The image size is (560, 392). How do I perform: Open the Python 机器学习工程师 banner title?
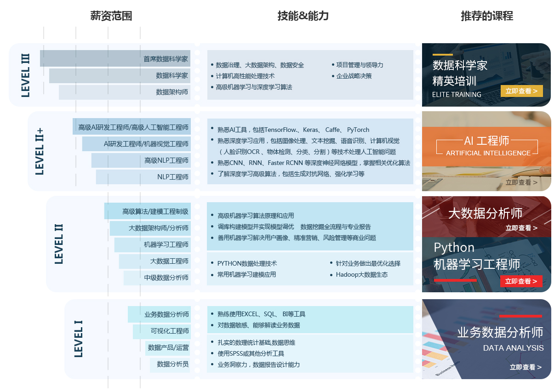[x=477, y=256]
